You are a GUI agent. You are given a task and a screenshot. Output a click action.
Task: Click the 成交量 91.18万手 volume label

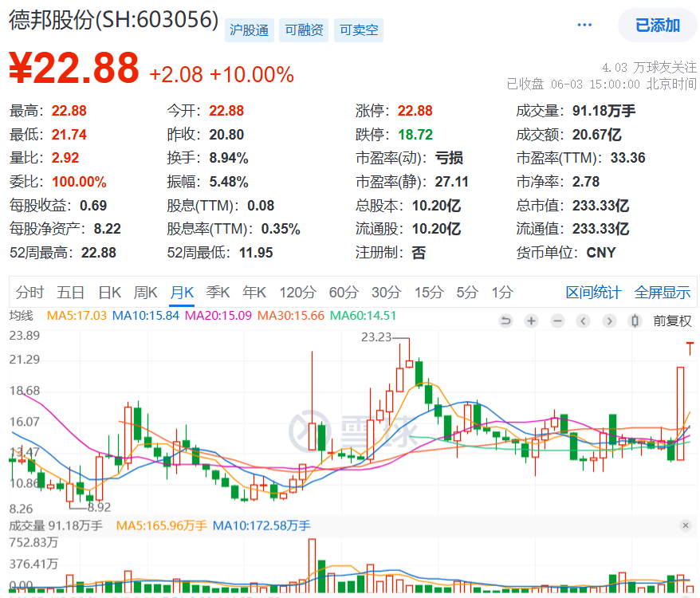click(x=56, y=525)
